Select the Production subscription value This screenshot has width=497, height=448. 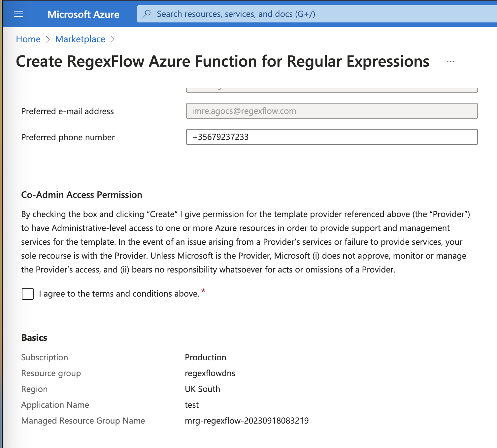coord(205,357)
